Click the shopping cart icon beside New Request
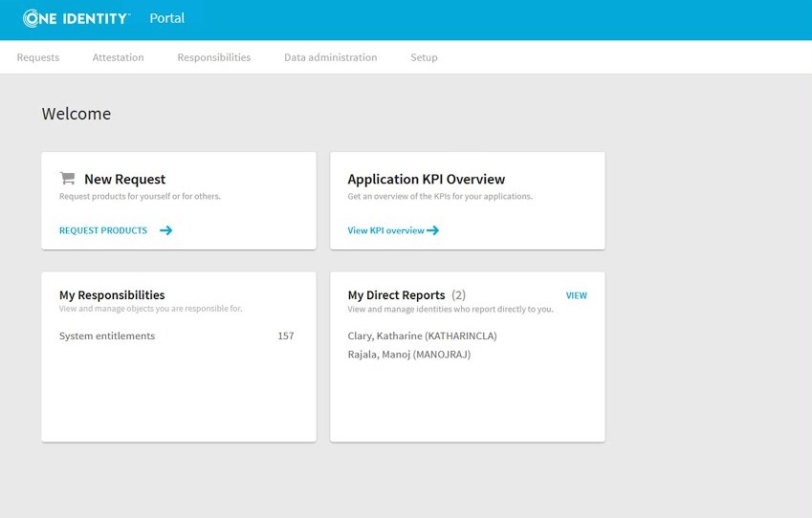This screenshot has height=518, width=812. click(x=67, y=178)
